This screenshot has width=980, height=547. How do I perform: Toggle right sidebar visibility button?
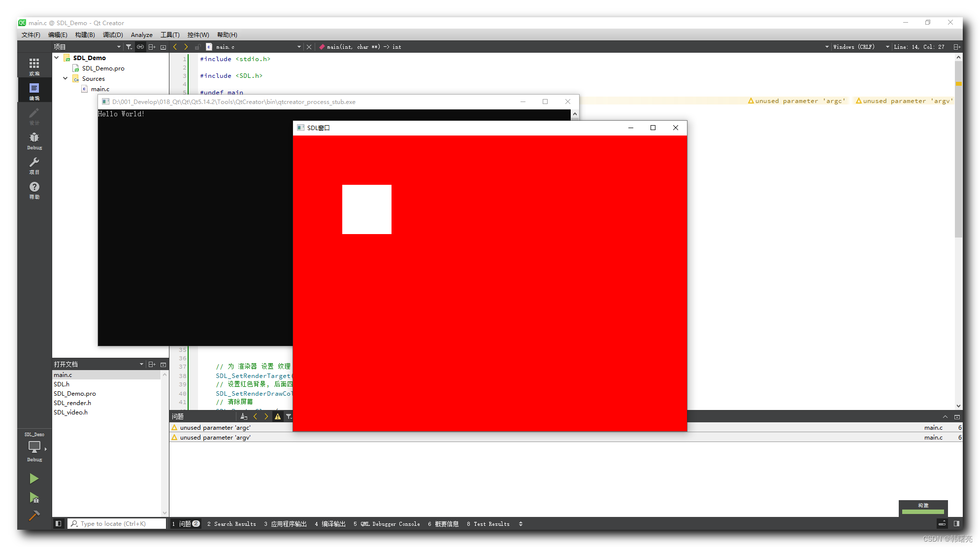pos(956,523)
